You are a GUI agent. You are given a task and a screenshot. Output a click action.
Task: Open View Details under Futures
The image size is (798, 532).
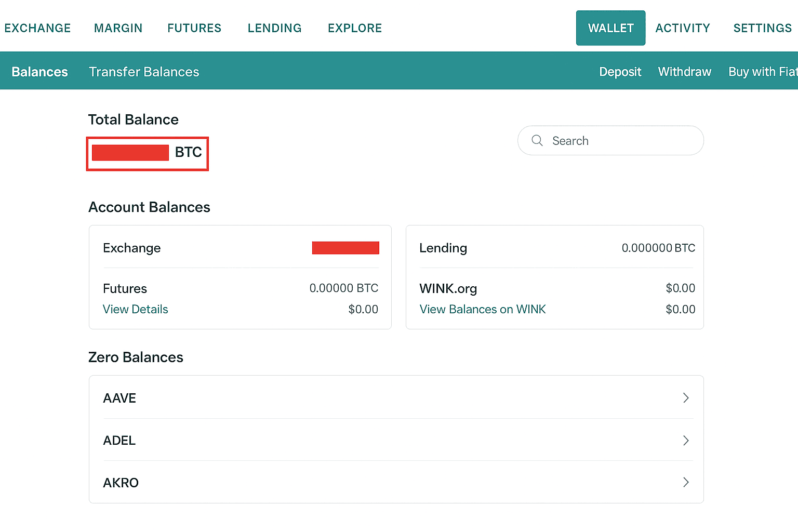coord(136,310)
